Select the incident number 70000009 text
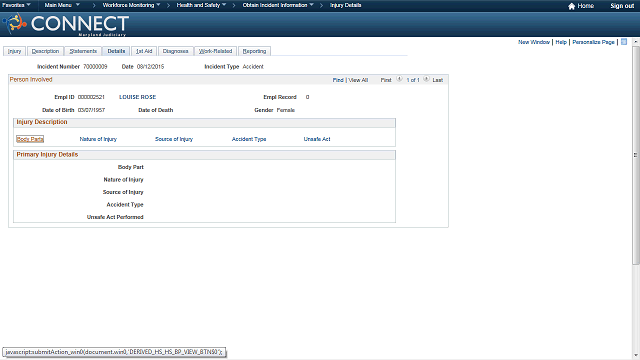Viewport: 640px width, 360px height. click(95, 67)
